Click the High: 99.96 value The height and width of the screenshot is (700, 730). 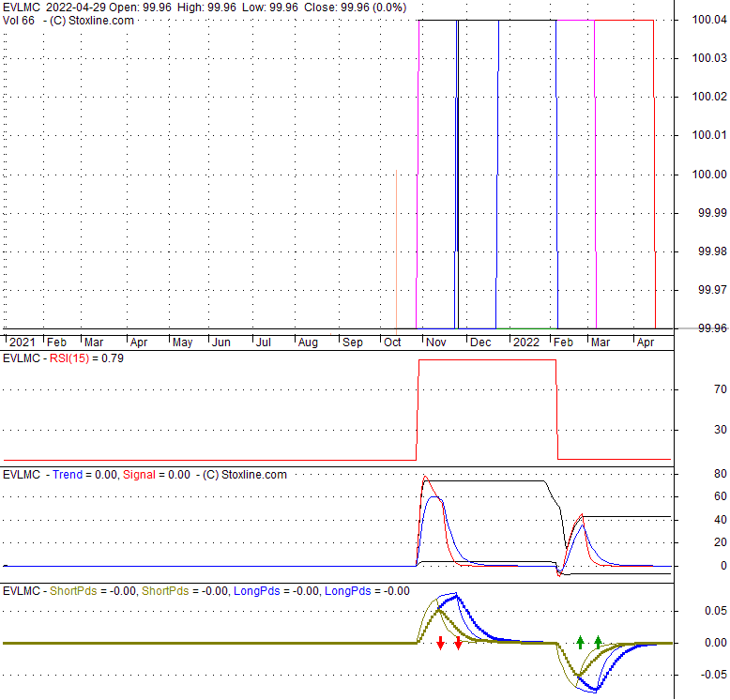coord(206,8)
